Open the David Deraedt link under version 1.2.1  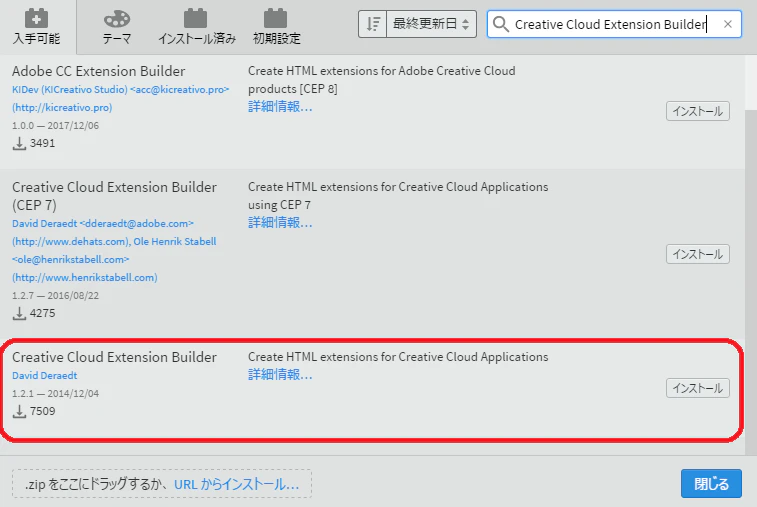click(x=44, y=375)
